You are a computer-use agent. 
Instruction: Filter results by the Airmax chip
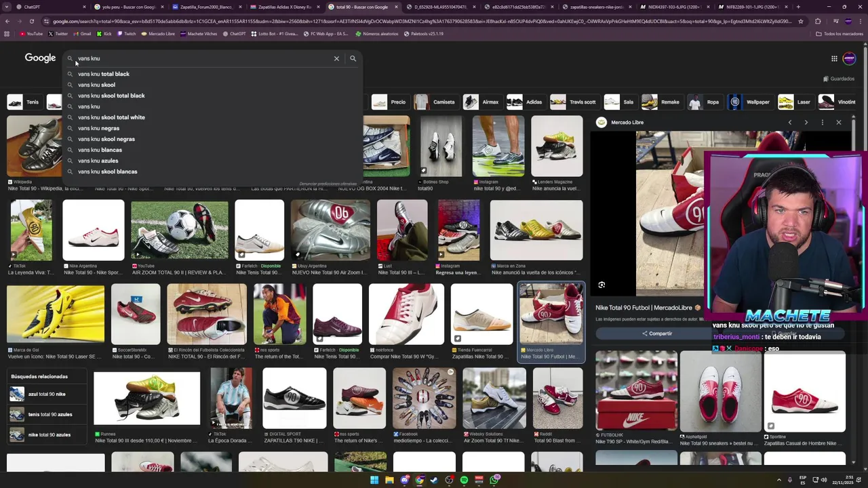(481, 102)
